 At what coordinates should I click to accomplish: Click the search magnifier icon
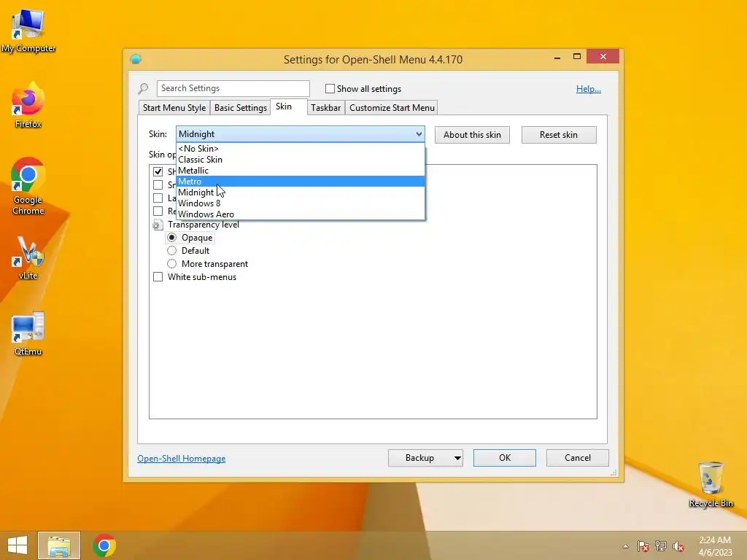[x=143, y=88]
